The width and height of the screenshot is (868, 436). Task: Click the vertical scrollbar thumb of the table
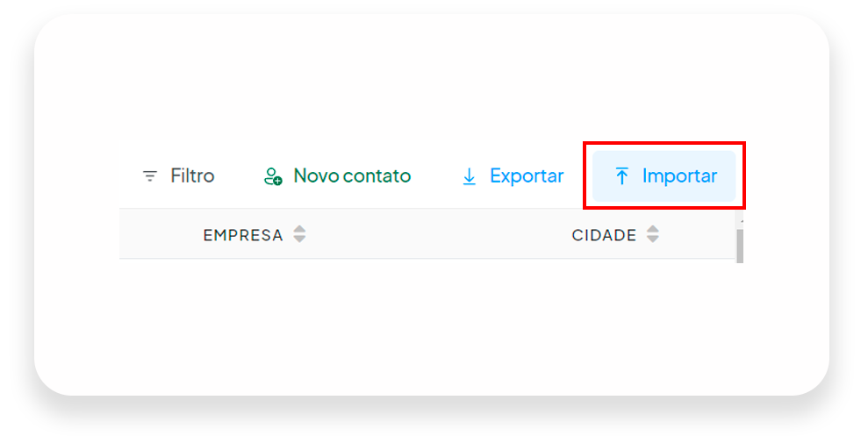[x=740, y=247]
